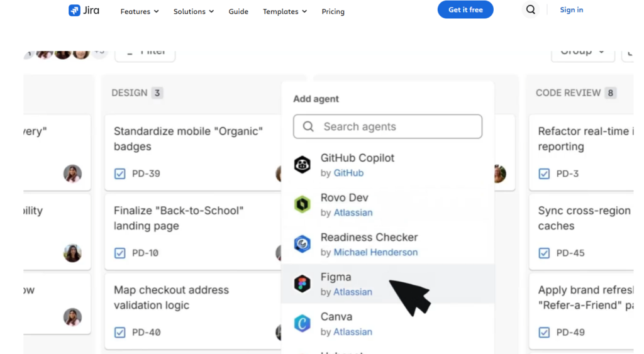Open the search magnifier icon in header

pyautogui.click(x=531, y=9)
